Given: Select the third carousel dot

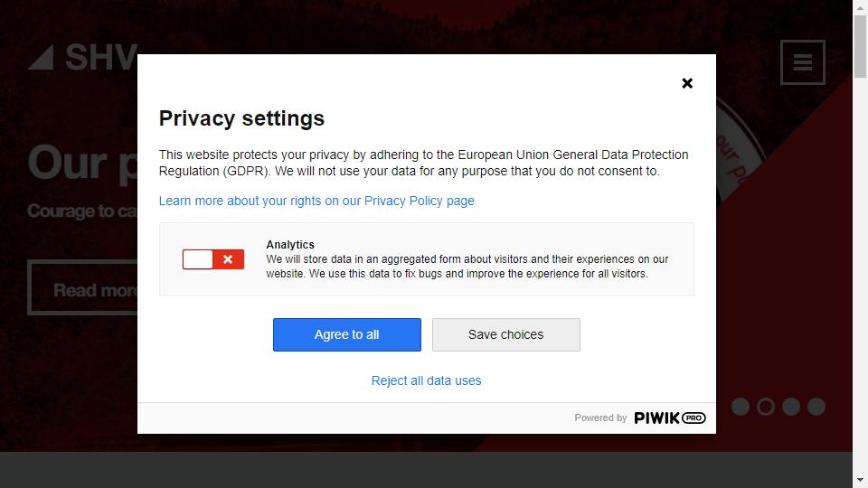Looking at the screenshot, I should point(791,407).
